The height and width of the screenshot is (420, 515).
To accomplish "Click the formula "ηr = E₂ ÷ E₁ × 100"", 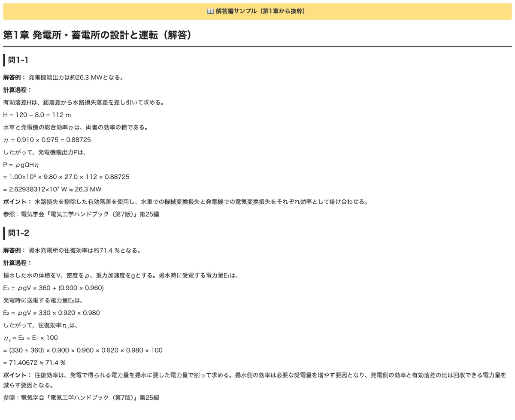I will 30,338.
